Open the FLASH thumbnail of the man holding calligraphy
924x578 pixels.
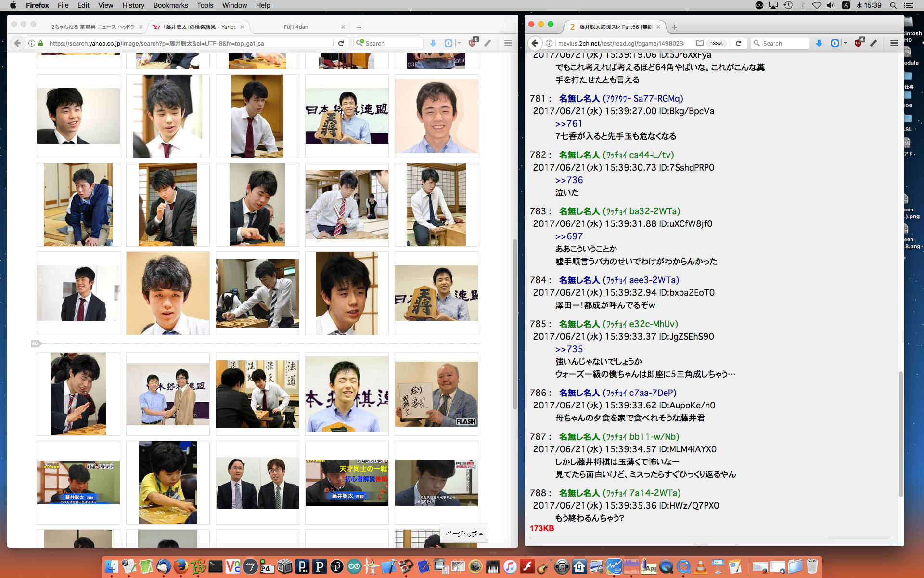[x=436, y=394]
